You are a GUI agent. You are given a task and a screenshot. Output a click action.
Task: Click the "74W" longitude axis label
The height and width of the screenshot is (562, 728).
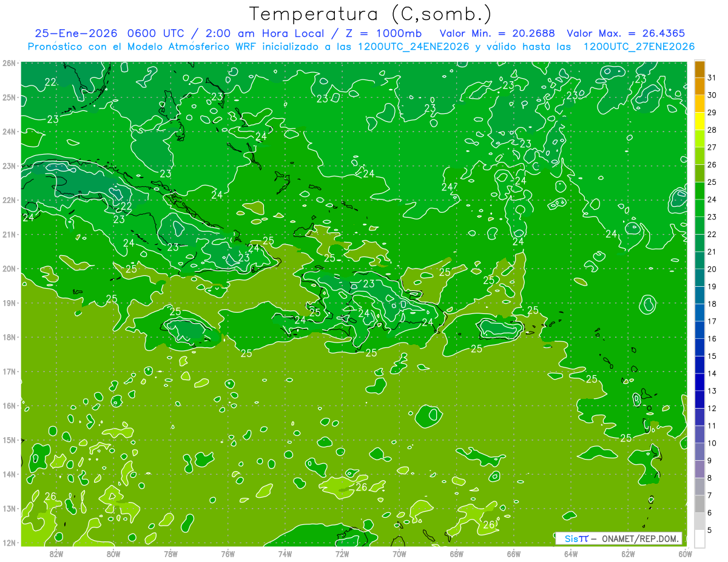pyautogui.click(x=285, y=554)
